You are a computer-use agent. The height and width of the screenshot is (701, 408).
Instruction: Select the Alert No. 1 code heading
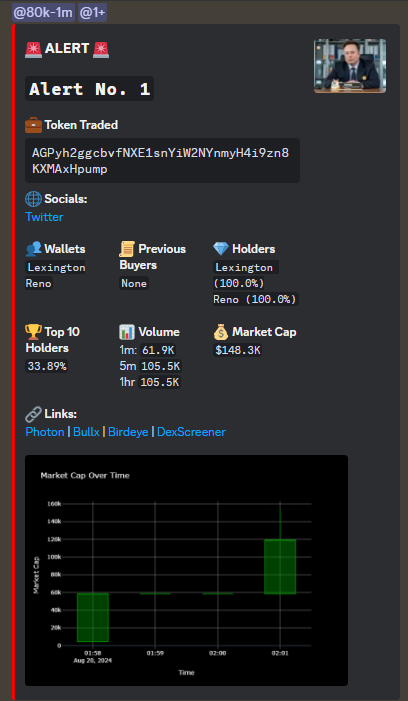(89, 89)
